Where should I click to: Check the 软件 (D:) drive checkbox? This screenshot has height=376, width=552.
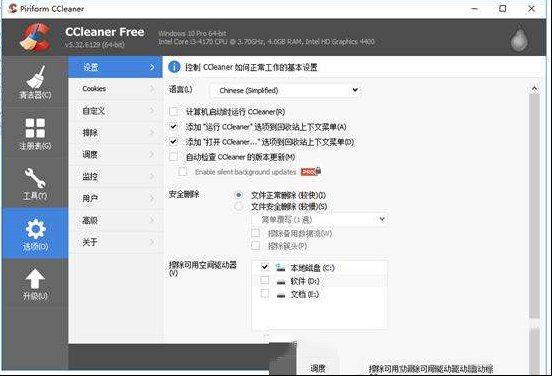[x=264, y=281]
